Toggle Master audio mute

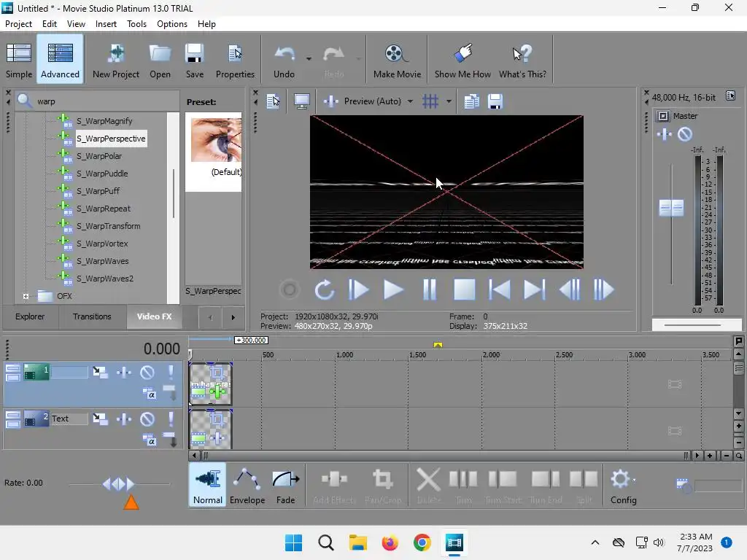pyautogui.click(x=684, y=134)
